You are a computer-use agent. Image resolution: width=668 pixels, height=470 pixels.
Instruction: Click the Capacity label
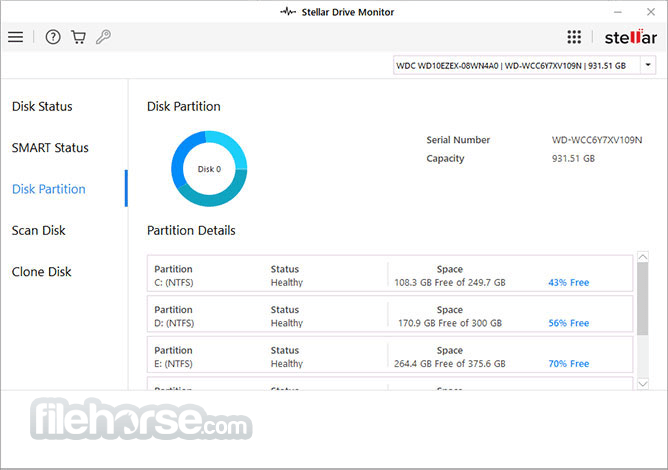(445, 159)
